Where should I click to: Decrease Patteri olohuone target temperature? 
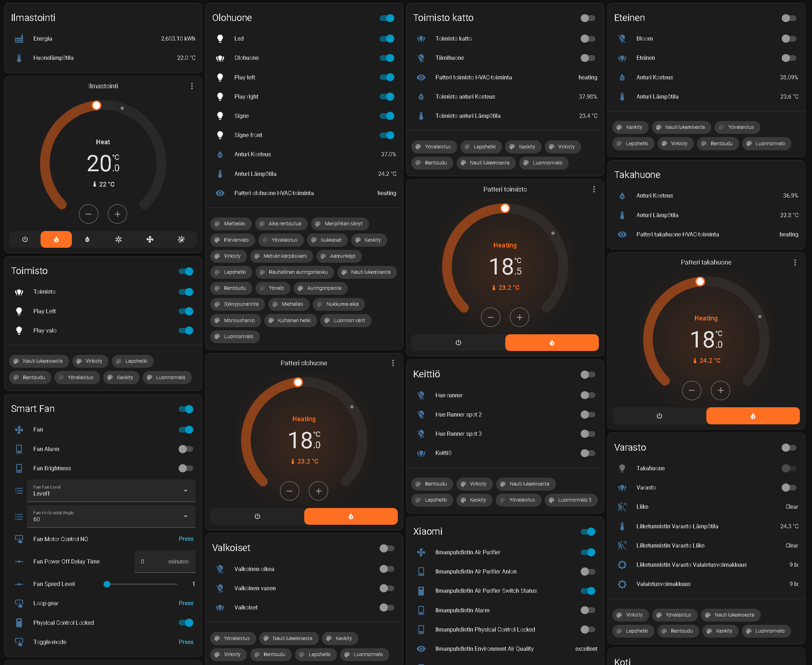point(289,491)
